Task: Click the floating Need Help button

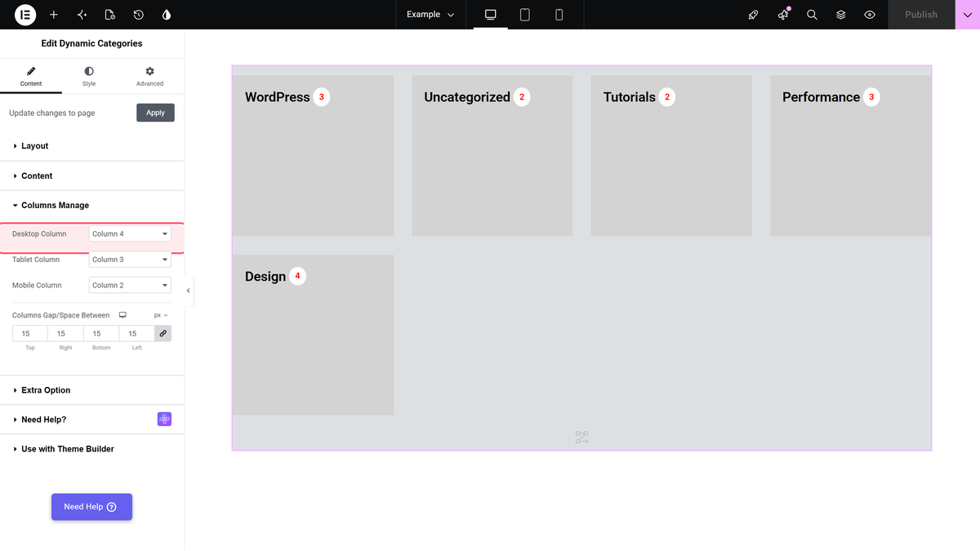Action: coord(91,507)
